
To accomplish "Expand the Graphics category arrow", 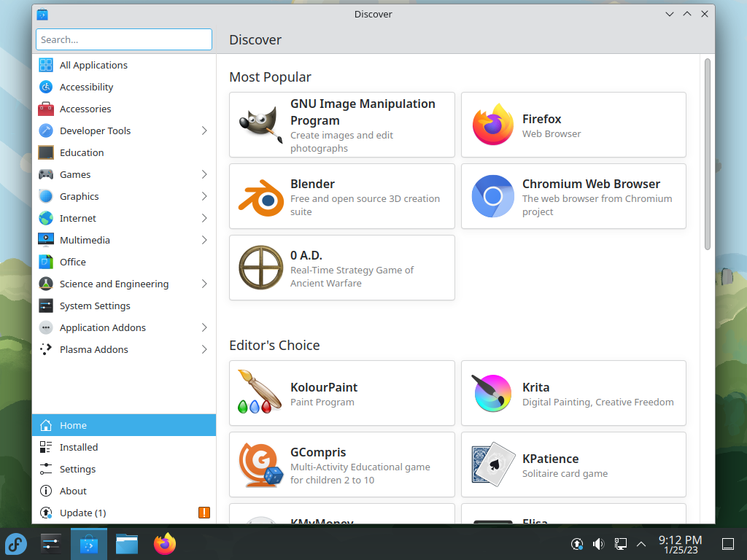I will (204, 196).
